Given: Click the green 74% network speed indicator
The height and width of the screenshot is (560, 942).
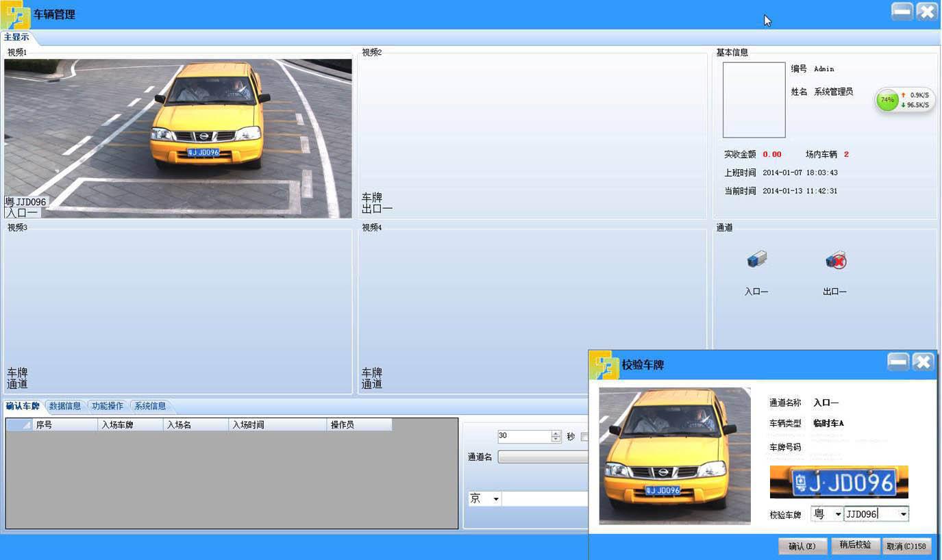Looking at the screenshot, I should point(888,100).
